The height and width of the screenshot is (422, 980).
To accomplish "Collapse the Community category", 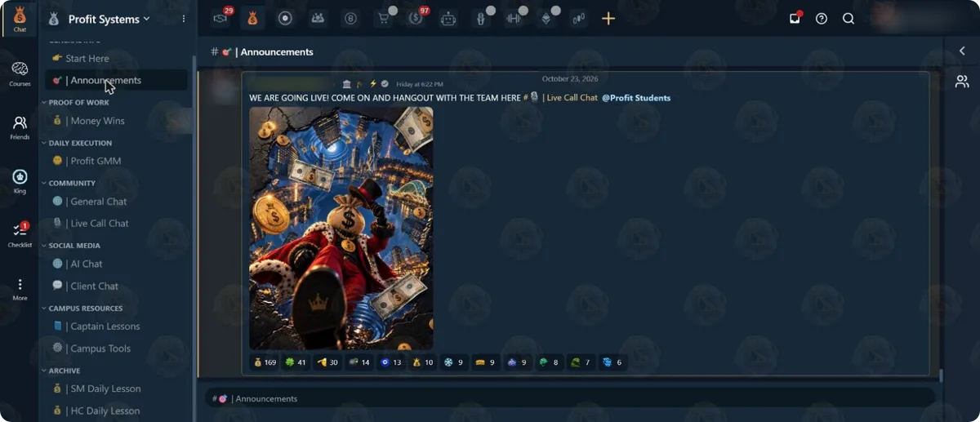I will pos(69,184).
